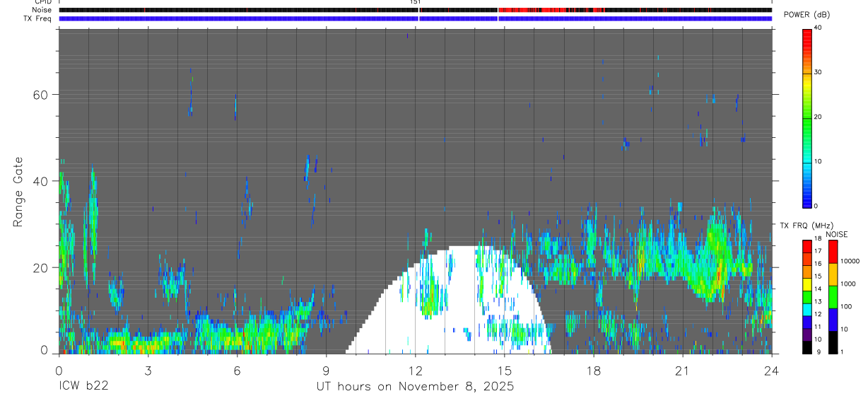
Task: Click the '6' UT hour tick label
Action: pyautogui.click(x=237, y=371)
